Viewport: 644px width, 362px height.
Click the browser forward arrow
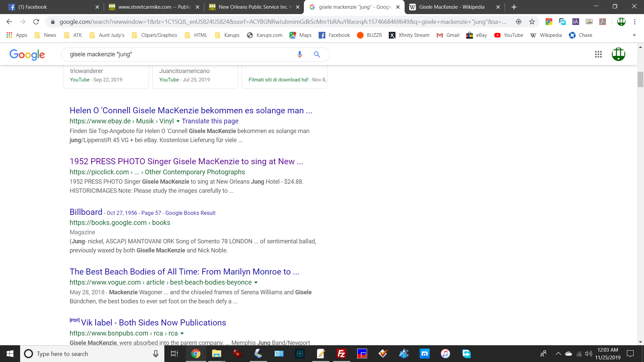tap(22, 22)
